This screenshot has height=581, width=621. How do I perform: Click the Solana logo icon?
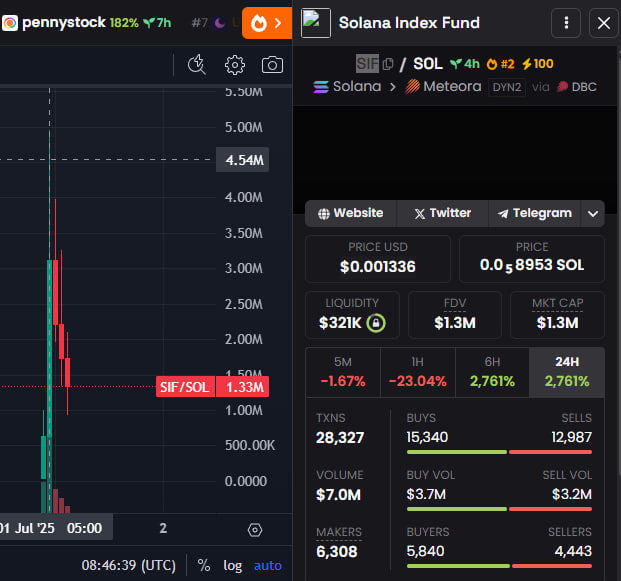click(321, 86)
